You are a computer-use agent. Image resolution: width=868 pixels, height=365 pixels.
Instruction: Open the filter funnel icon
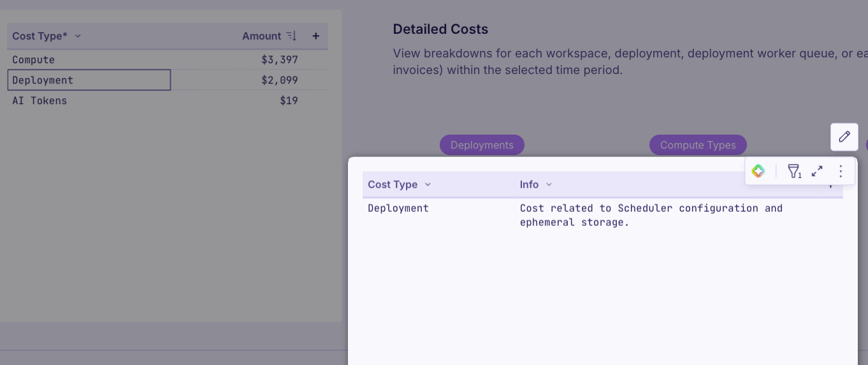(x=794, y=171)
